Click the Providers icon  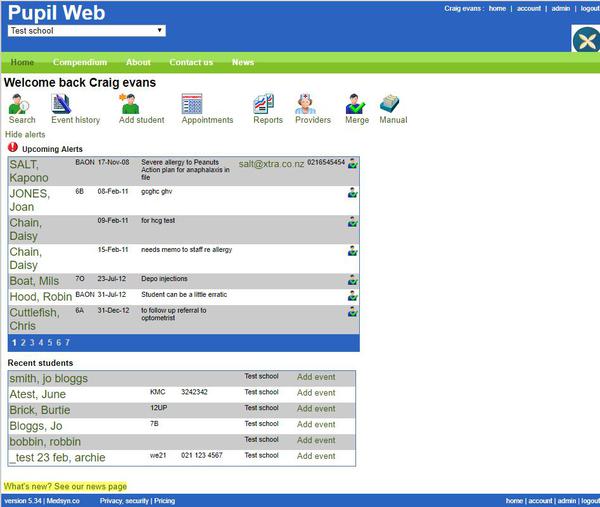(x=306, y=103)
